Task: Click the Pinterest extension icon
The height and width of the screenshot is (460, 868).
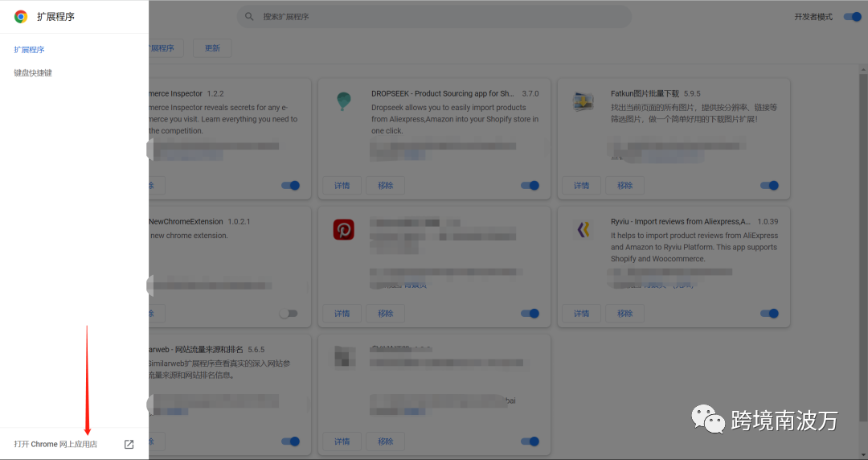Action: click(x=344, y=229)
